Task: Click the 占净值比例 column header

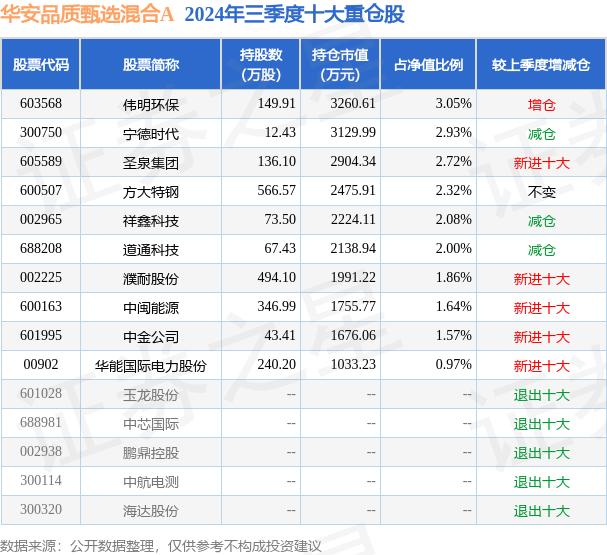Action: tap(428, 65)
